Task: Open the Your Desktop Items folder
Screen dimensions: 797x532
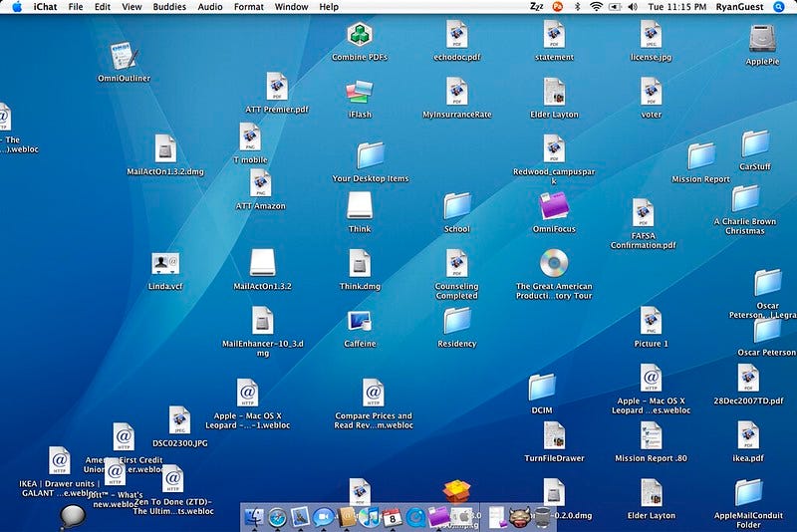Action: pyautogui.click(x=370, y=155)
